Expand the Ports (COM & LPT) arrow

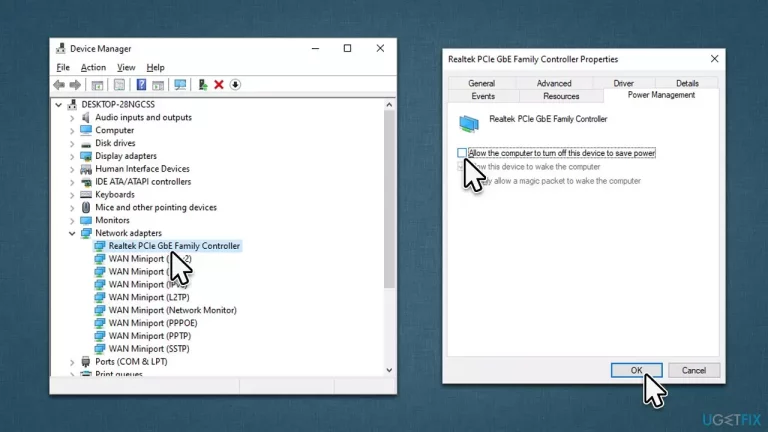[x=72, y=362]
